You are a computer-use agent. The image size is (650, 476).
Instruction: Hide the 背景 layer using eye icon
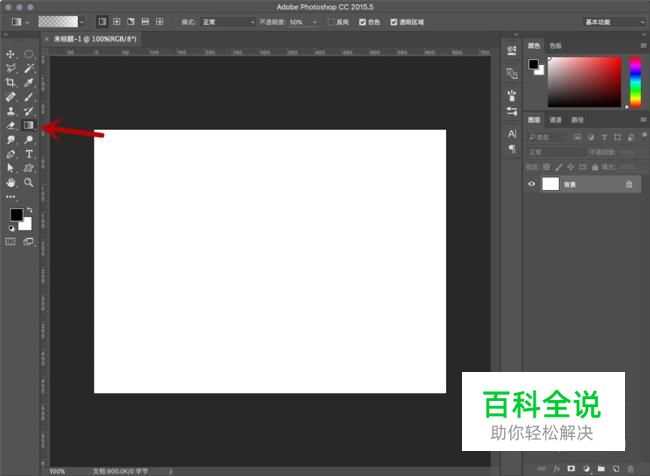[532, 184]
